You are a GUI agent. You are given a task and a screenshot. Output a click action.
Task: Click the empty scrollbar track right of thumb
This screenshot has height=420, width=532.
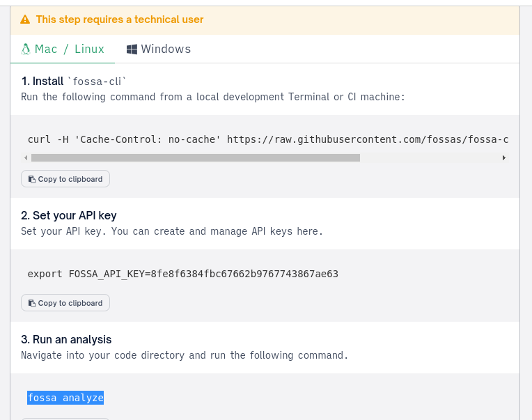click(430, 158)
